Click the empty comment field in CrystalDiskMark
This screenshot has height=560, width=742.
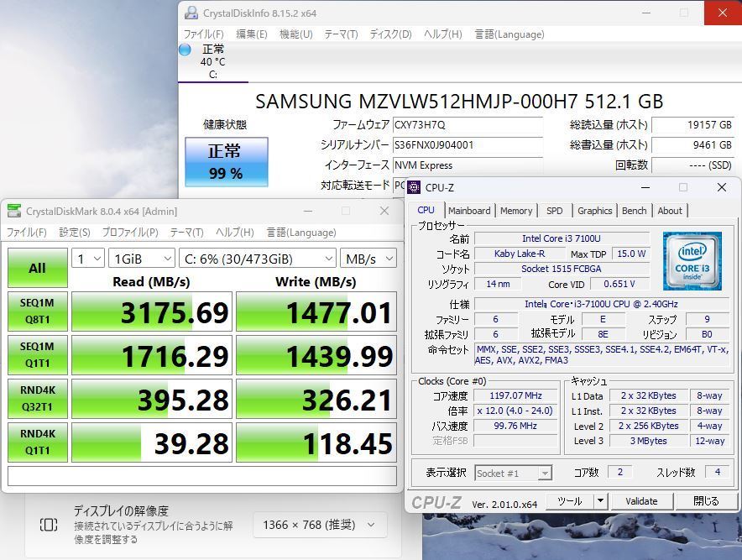click(x=202, y=476)
